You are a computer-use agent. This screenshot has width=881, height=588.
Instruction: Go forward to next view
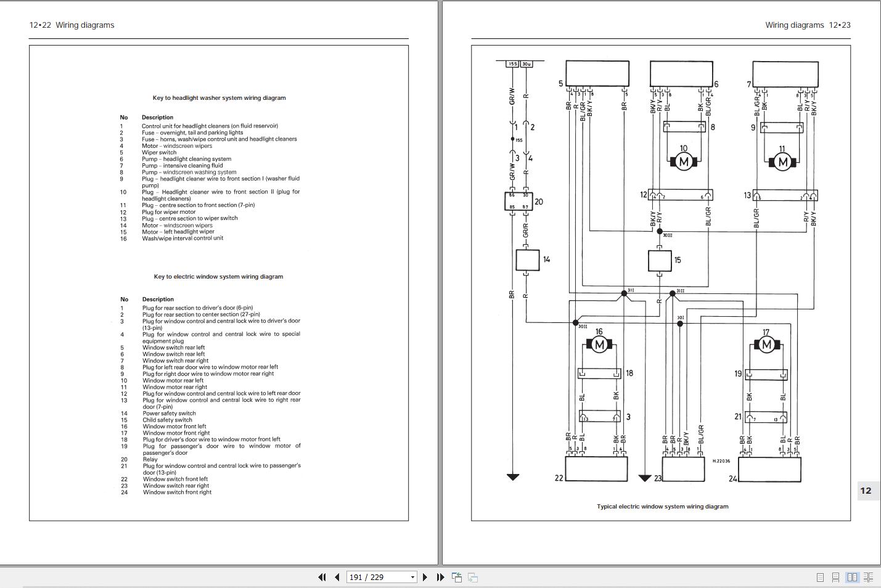[473, 578]
